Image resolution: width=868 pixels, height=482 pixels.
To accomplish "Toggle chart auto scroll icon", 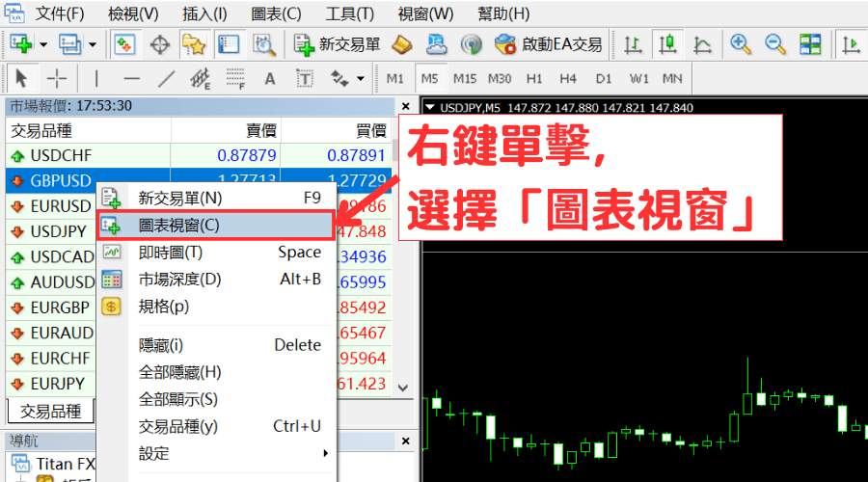I will [851, 44].
